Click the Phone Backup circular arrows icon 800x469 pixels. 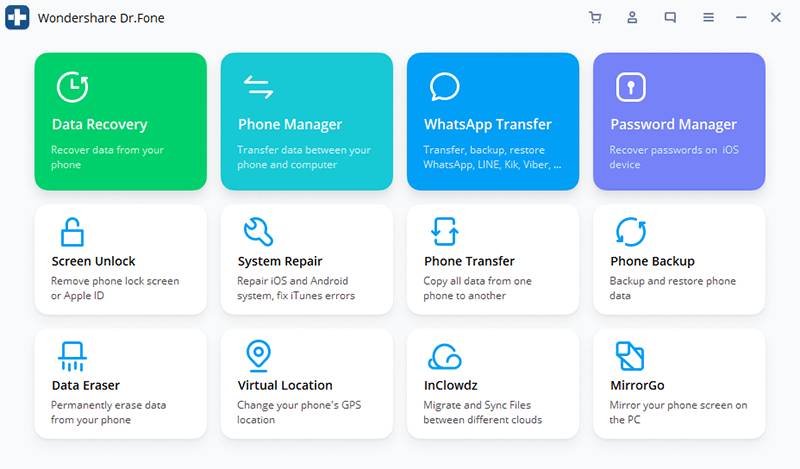coord(630,231)
